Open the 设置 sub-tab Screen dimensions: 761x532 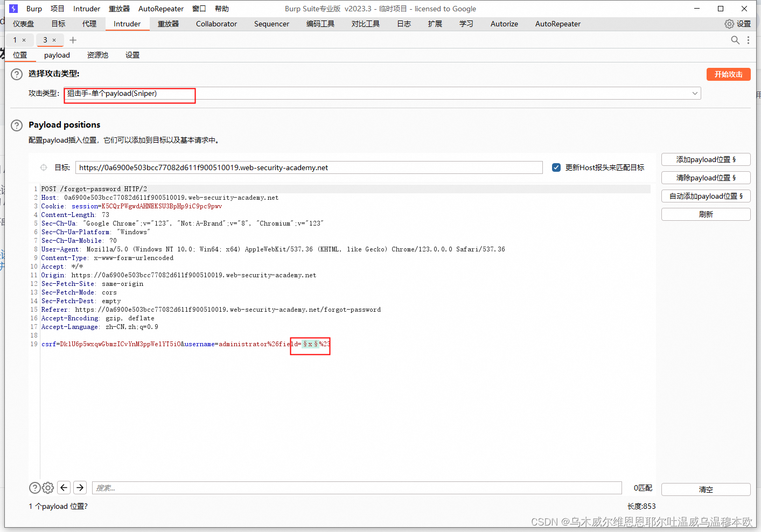click(132, 55)
